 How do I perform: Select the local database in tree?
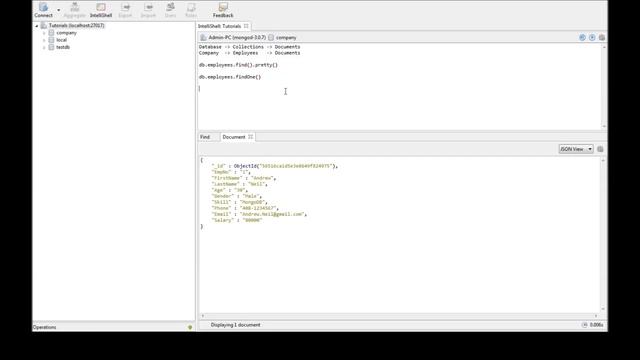[62, 40]
